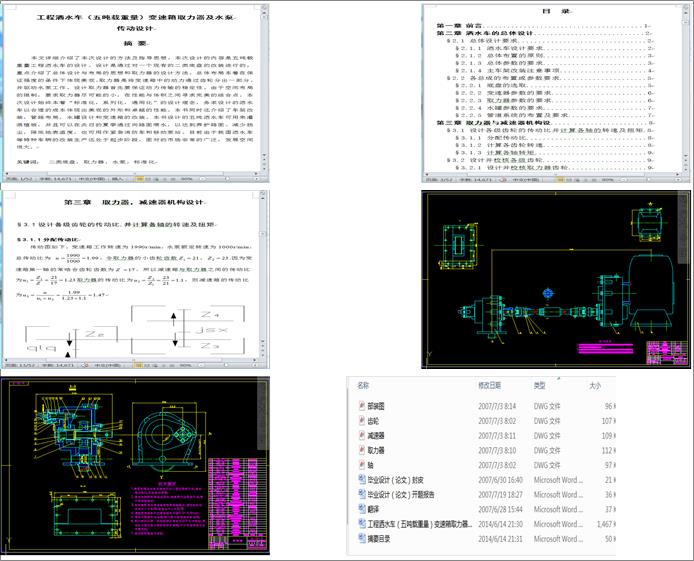
Task: Click the 减速器 DWG file icon
Action: coord(361,436)
